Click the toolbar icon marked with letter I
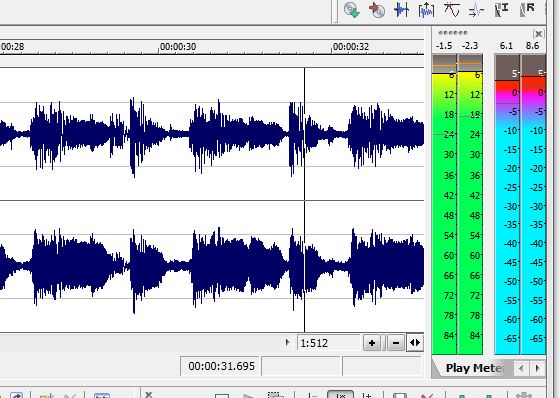 (501, 10)
